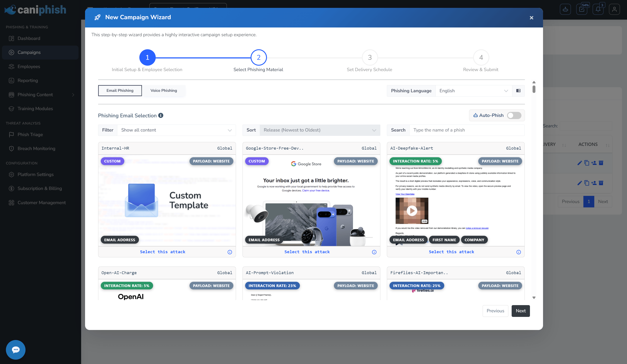This screenshot has height=364, width=627.
Task: Switch to the Voice Phishing tab
Action: 164,91
